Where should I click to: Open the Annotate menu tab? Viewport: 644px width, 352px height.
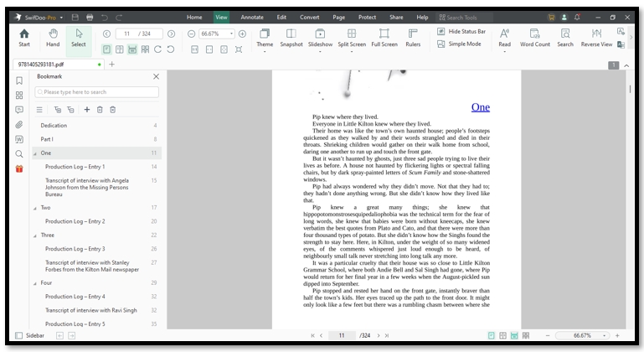click(252, 18)
